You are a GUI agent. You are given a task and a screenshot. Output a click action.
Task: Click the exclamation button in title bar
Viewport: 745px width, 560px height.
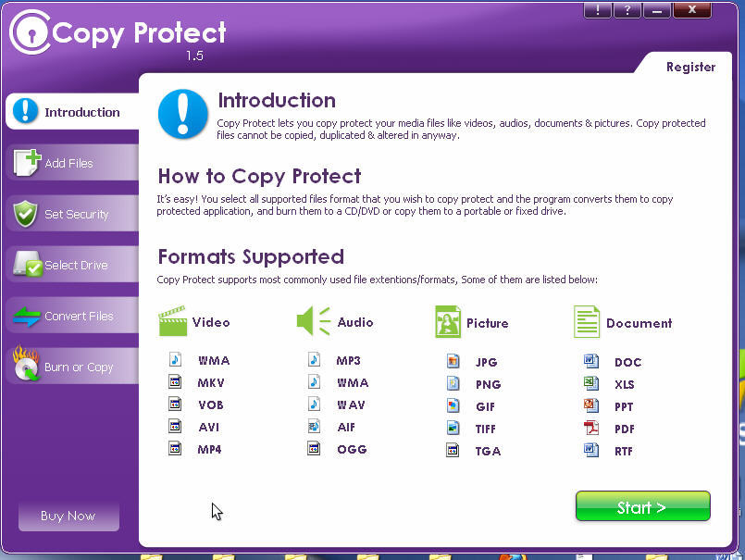coord(597,10)
